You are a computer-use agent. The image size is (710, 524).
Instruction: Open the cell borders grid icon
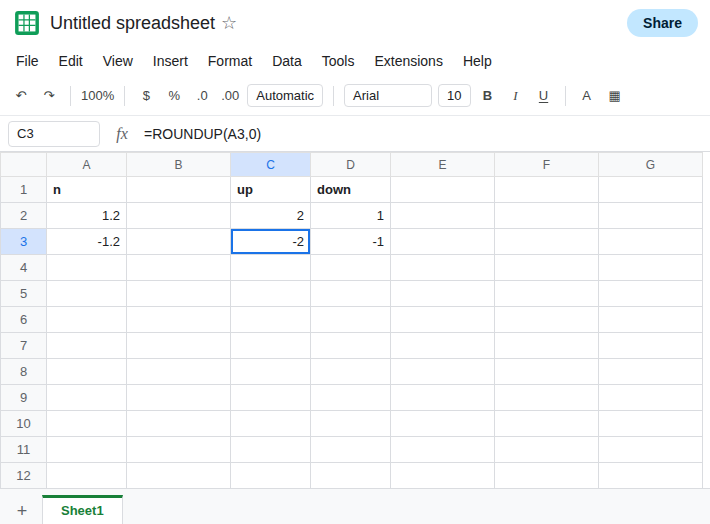[x=614, y=96]
